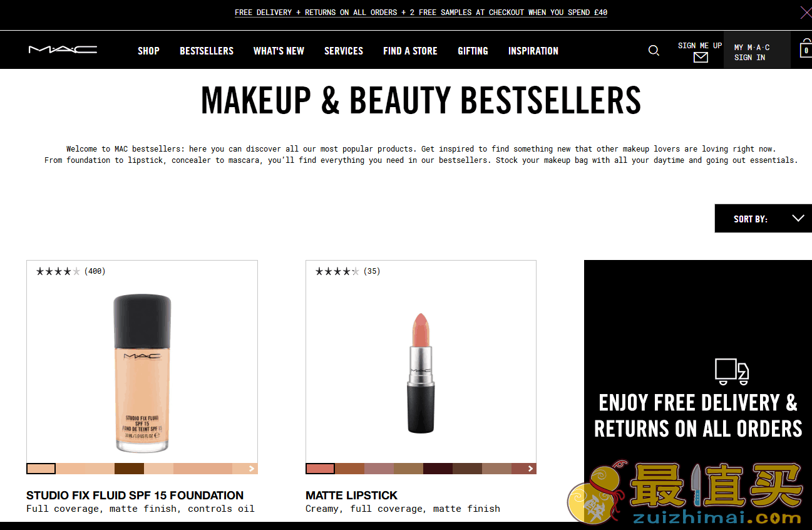Screen dimensions: 812x530
Task: Click the delivery truck icon in promo tile
Action: (732, 371)
